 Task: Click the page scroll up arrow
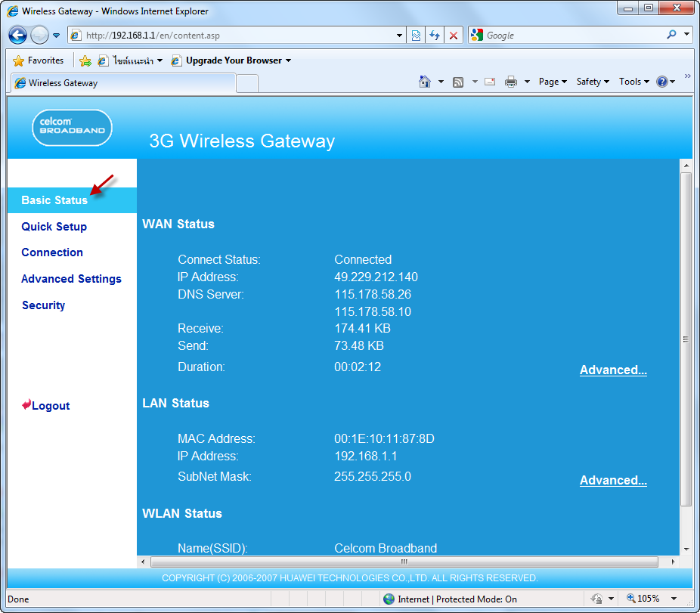[x=686, y=166]
